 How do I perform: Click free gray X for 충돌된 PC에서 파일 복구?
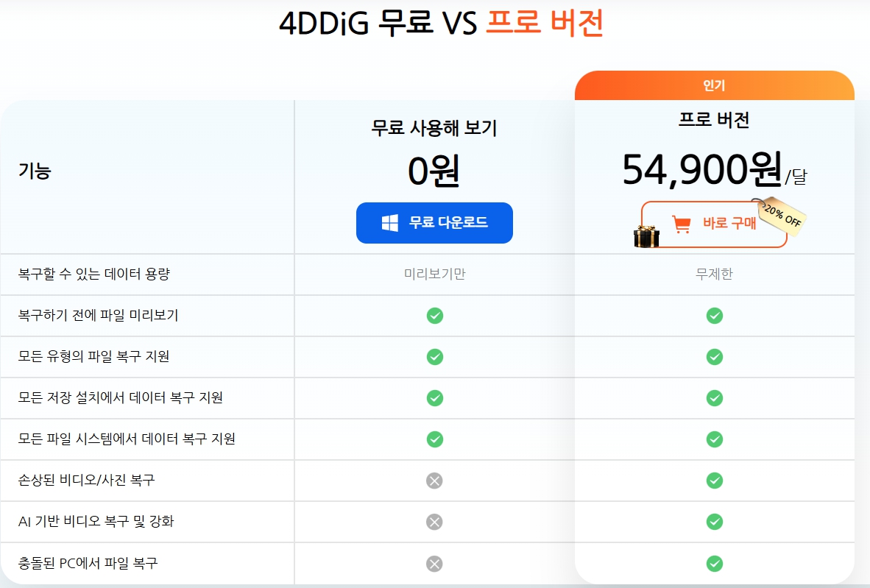[x=434, y=564]
